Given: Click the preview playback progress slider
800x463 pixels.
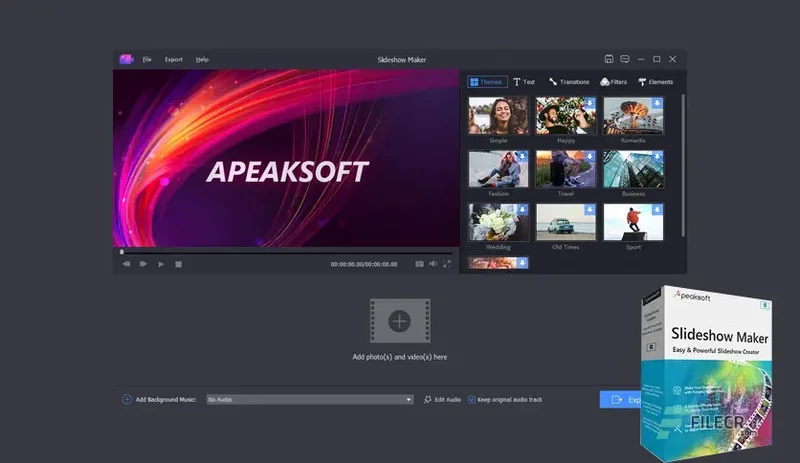Looking at the screenshot, I should tap(287, 252).
